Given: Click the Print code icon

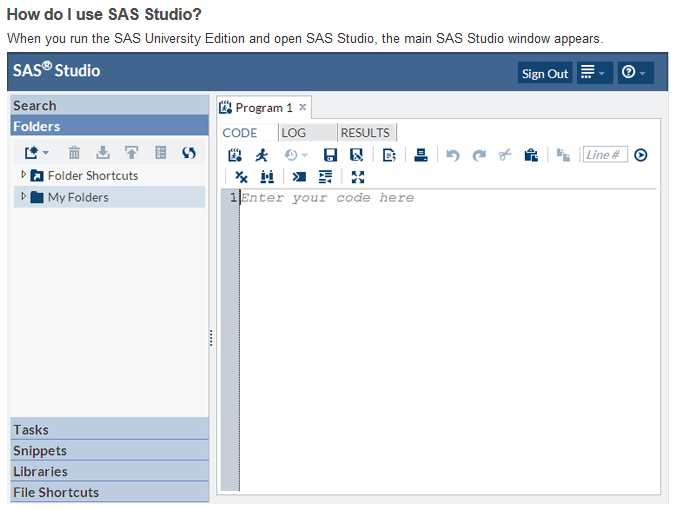Looking at the screenshot, I should click(x=420, y=155).
